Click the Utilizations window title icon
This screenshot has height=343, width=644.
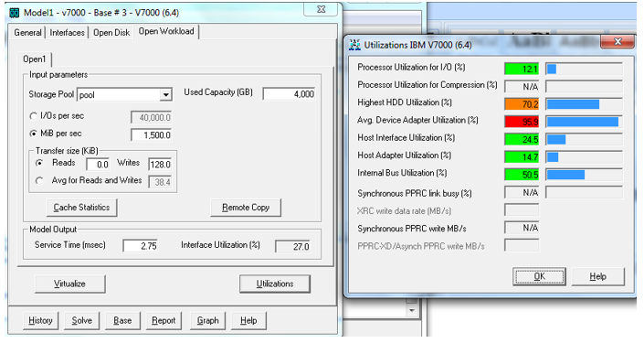pos(354,45)
